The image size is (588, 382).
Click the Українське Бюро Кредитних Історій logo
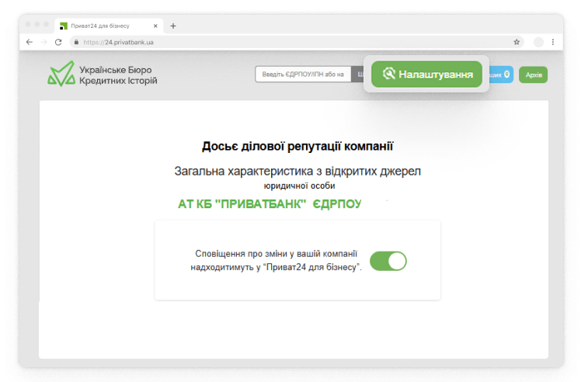point(102,75)
